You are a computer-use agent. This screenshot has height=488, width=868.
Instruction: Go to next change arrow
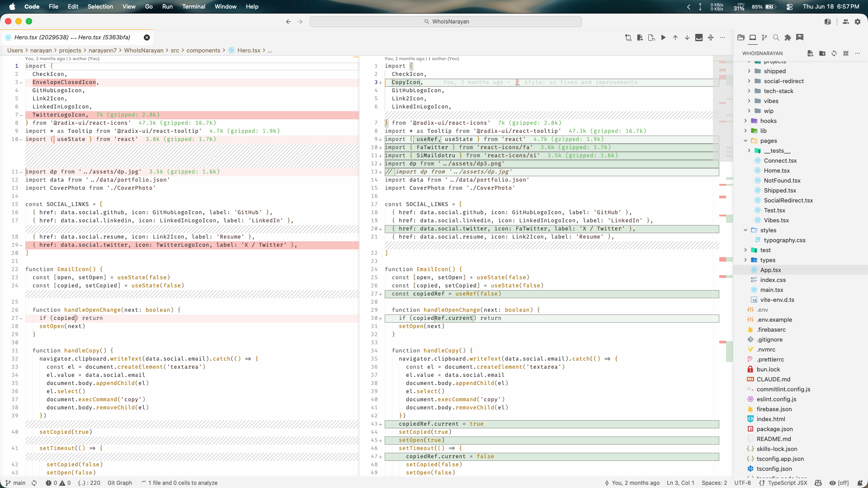(x=687, y=38)
